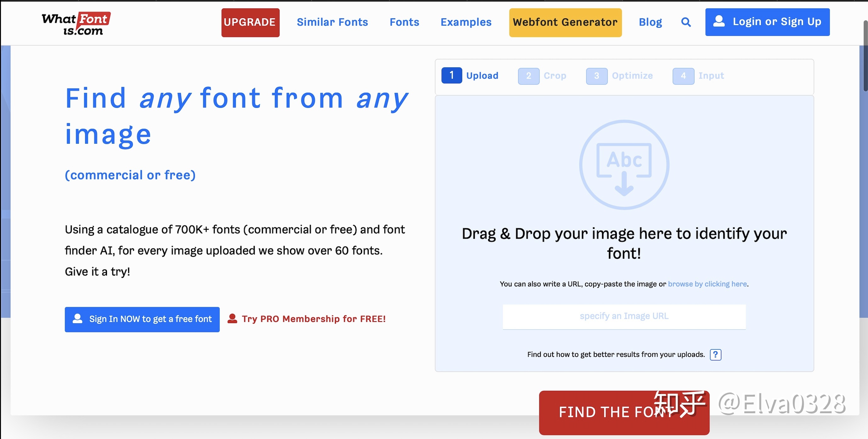This screenshot has width=868, height=439.
Task: Click 'Find out how to get better results' text
Action: pos(616,354)
